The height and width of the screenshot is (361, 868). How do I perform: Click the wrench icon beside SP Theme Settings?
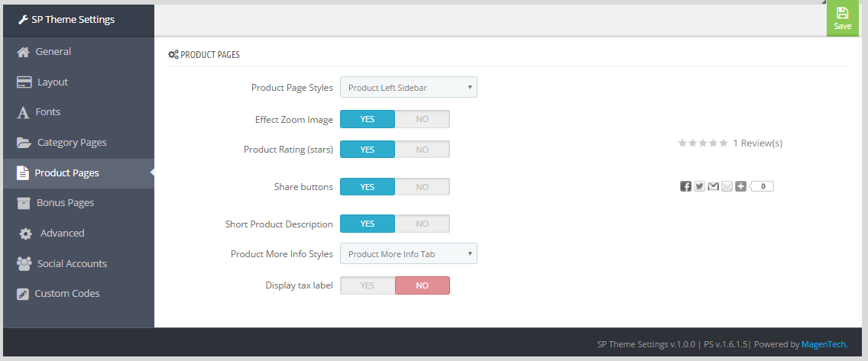(x=23, y=20)
